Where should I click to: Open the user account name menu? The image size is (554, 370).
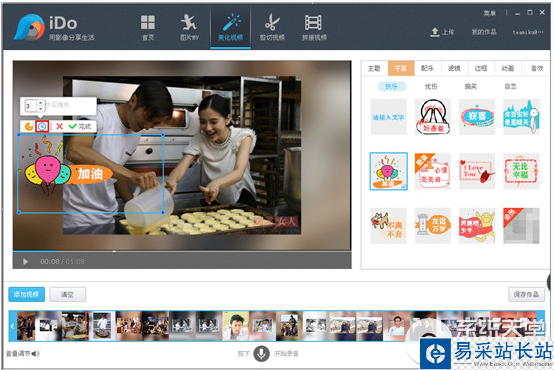528,32
